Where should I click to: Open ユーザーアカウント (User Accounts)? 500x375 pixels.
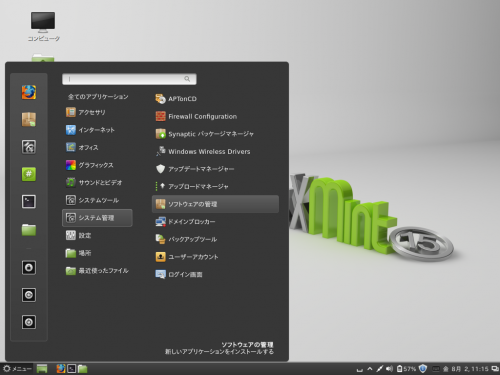click(215, 257)
